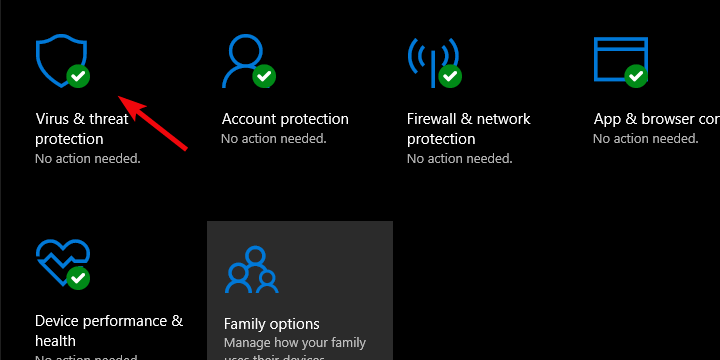Image resolution: width=720 pixels, height=360 pixels.
Task: Select the Family options title text
Action: (x=271, y=324)
